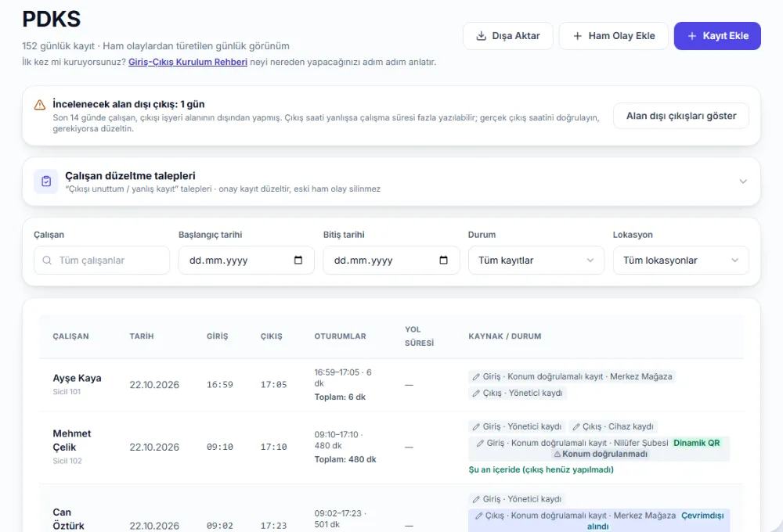Click the warning triangle icon in alert banner
This screenshot has height=532, width=783.
[39, 105]
